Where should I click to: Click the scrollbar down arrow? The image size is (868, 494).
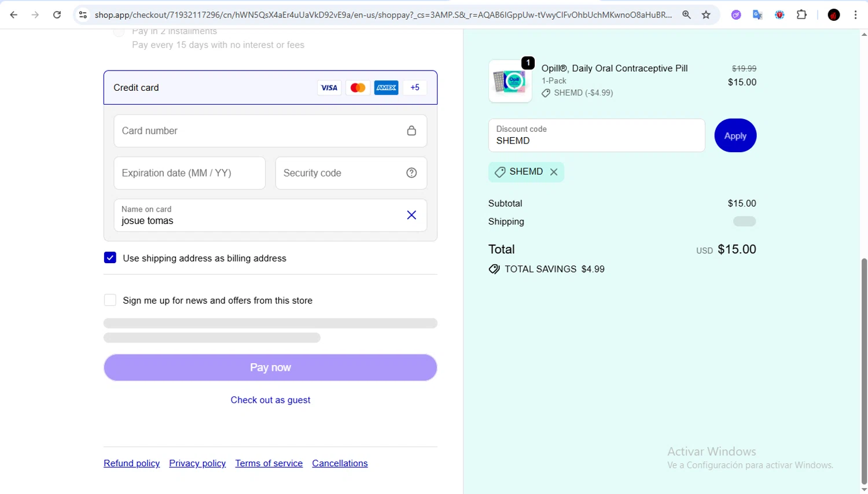coord(864,489)
